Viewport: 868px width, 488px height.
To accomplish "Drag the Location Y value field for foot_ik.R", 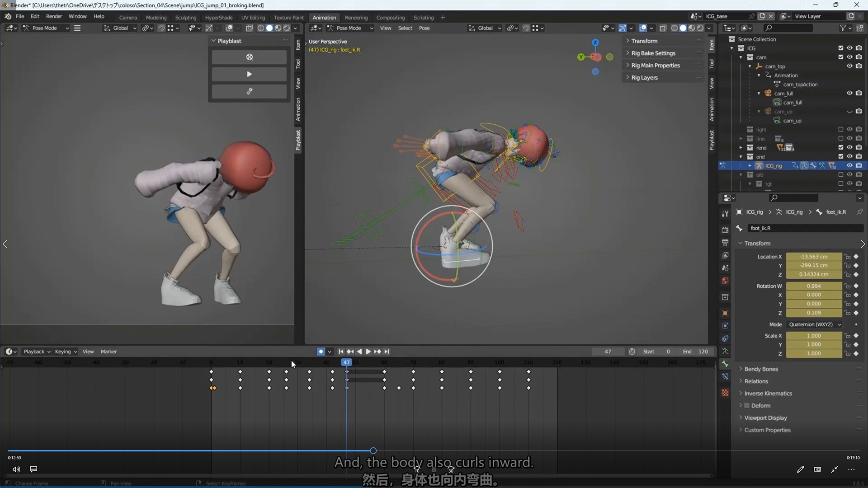I will pos(814,265).
